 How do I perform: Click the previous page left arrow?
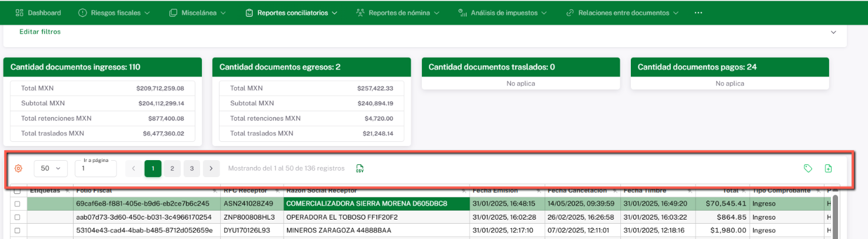click(134, 168)
